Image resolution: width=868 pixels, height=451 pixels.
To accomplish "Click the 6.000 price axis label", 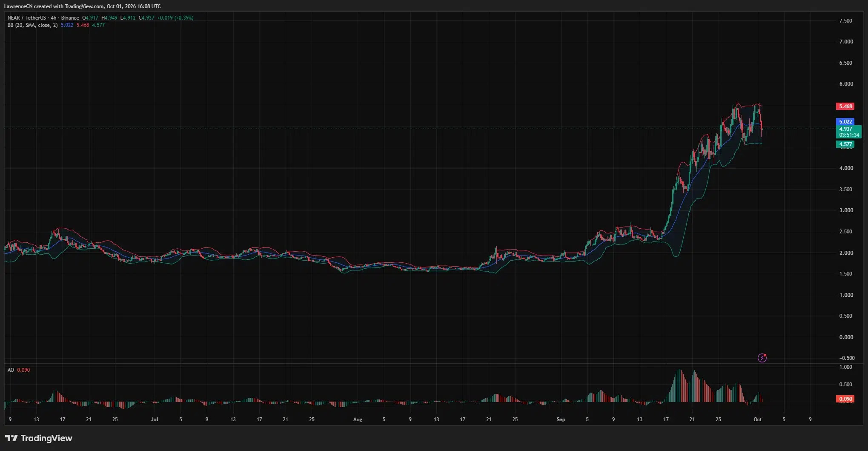I will pos(846,84).
